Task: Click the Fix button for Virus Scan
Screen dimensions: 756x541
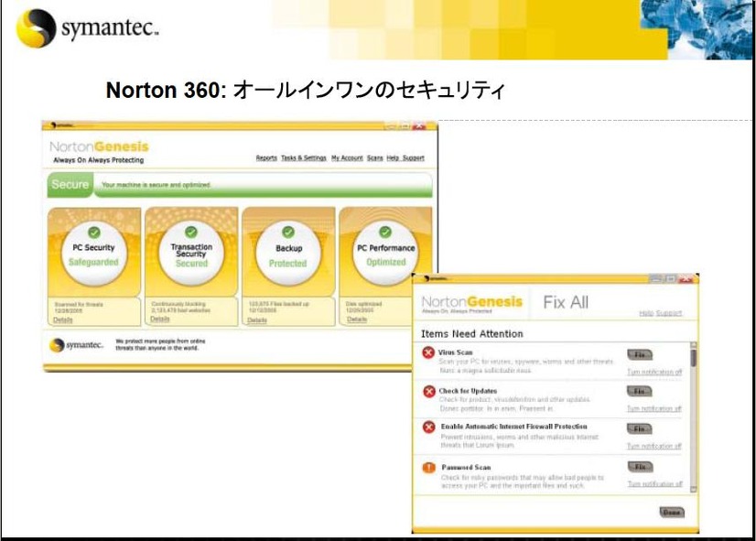Action: 640,355
